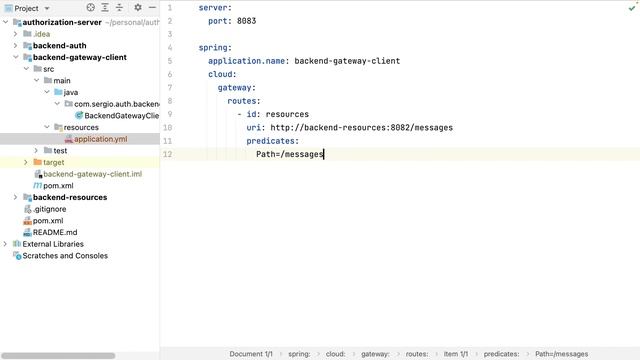Click 'cloud:' breadcrumb in the status path
640x360 pixels.
336,354
